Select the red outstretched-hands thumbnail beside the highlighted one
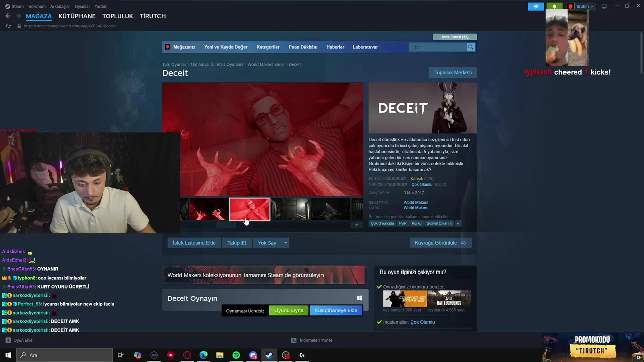 209,209
